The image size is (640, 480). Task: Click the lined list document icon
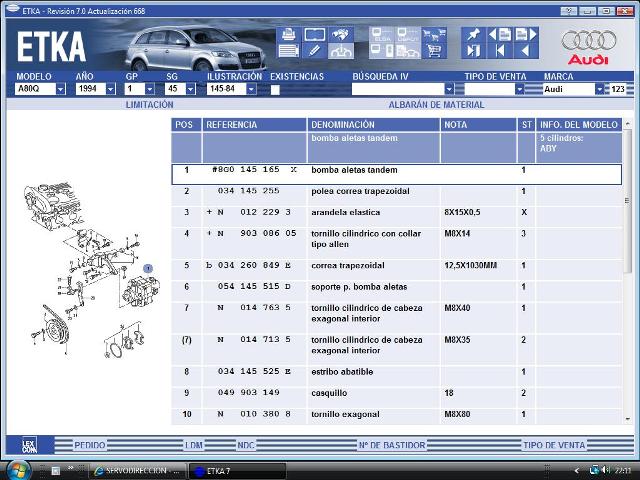(x=289, y=51)
